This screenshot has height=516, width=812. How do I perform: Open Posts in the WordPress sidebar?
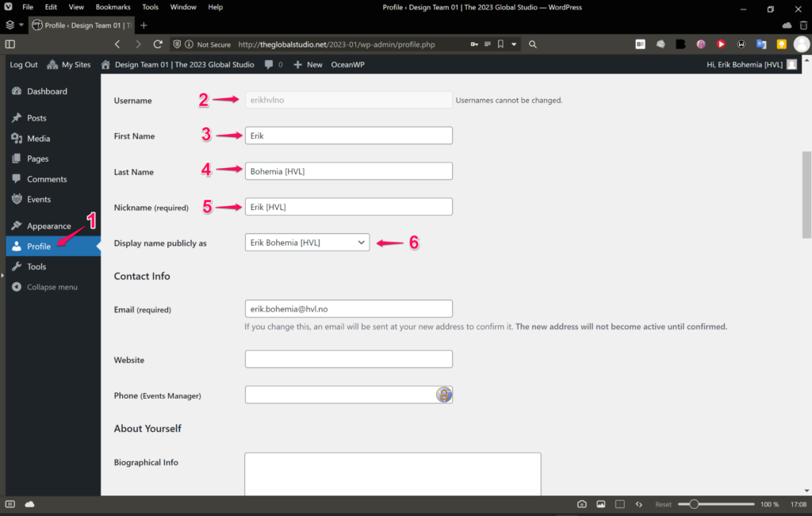tap(36, 118)
